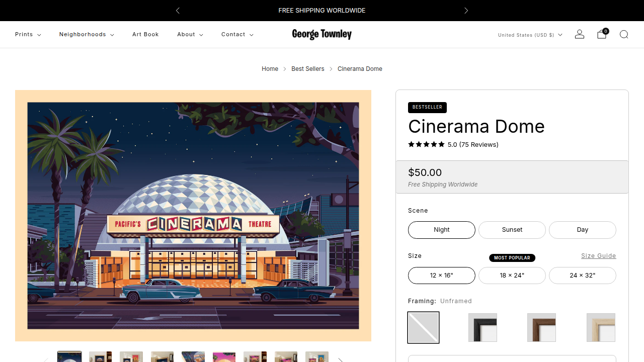Go to Best Sellers breadcrumb
This screenshot has width=644, height=362.
(x=308, y=69)
